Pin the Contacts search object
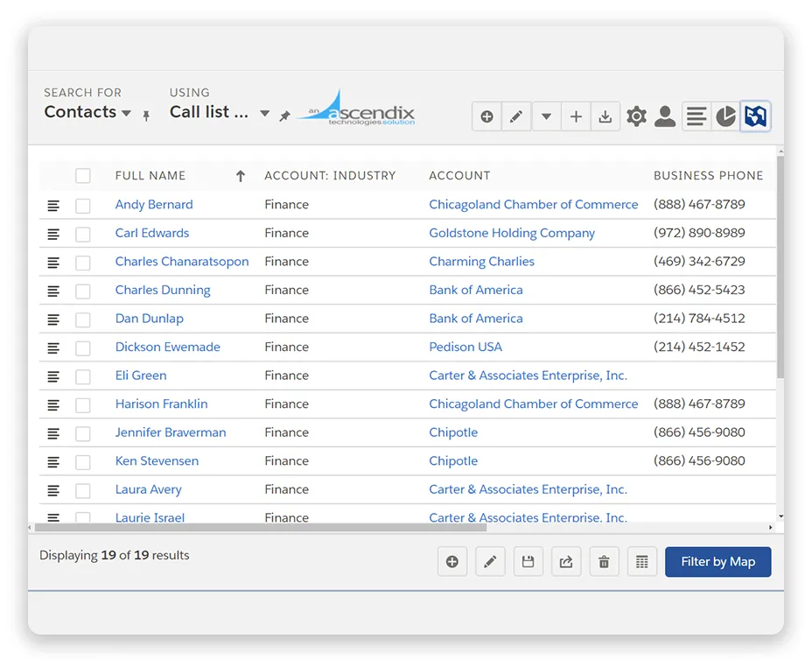Screen dimensions: 812x660 coord(146,116)
